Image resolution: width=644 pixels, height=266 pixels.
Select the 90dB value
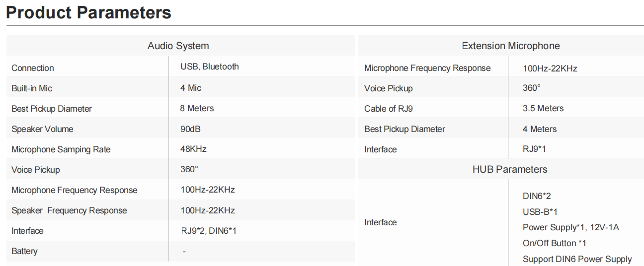(190, 129)
